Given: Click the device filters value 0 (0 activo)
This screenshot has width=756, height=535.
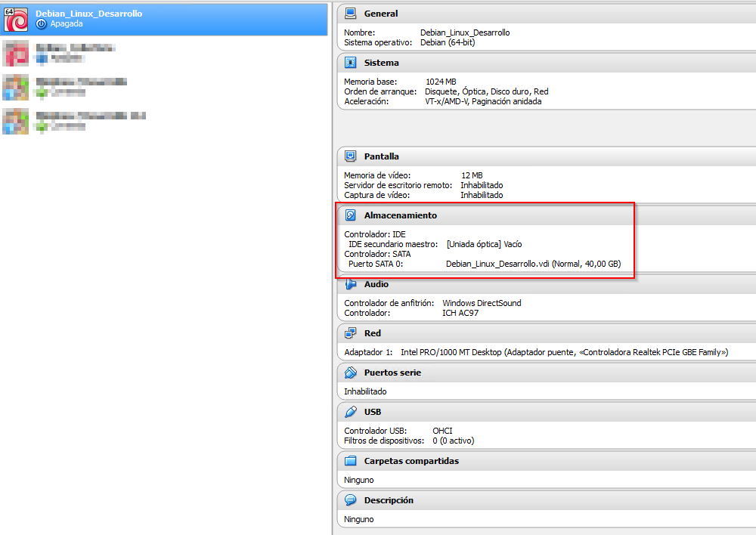Looking at the screenshot, I should 453,441.
